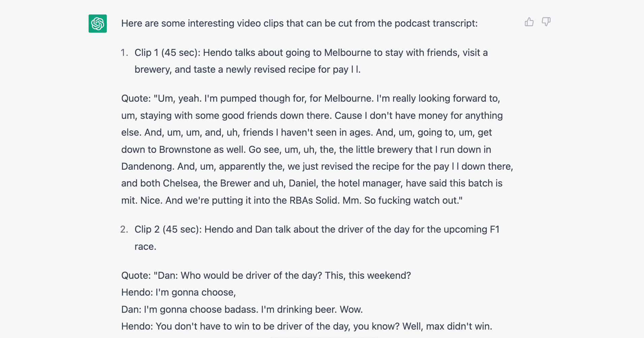The height and width of the screenshot is (338, 644).
Task: Click the intro line about interesting video clips
Action: click(x=299, y=23)
